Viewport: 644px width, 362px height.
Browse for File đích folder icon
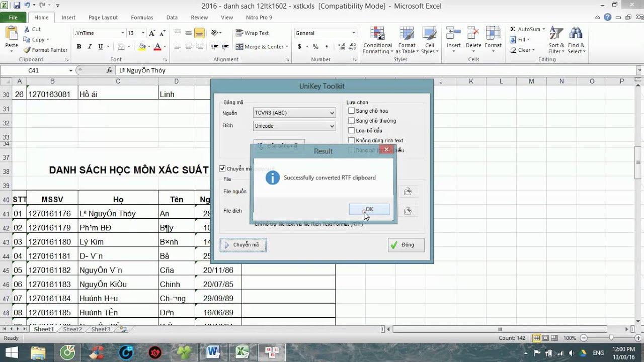408,211
